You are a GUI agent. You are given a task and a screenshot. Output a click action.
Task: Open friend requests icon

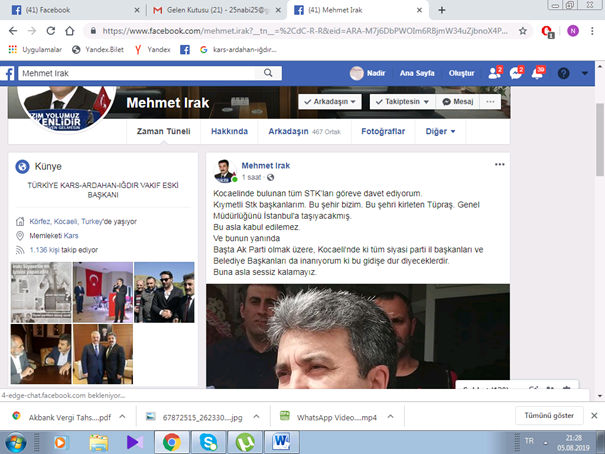[494, 73]
